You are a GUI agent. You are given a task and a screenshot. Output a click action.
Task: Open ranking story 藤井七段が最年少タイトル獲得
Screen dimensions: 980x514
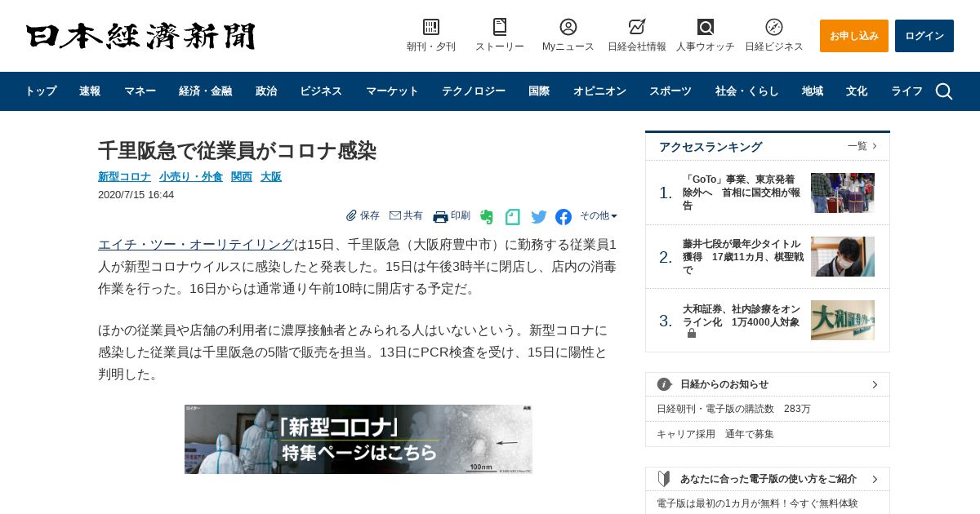click(742, 257)
